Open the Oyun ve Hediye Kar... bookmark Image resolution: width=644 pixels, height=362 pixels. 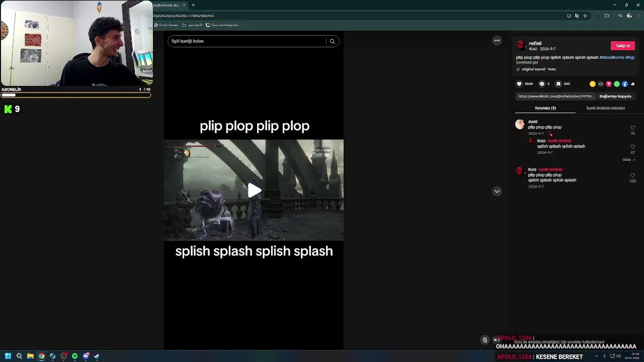click(x=223, y=25)
